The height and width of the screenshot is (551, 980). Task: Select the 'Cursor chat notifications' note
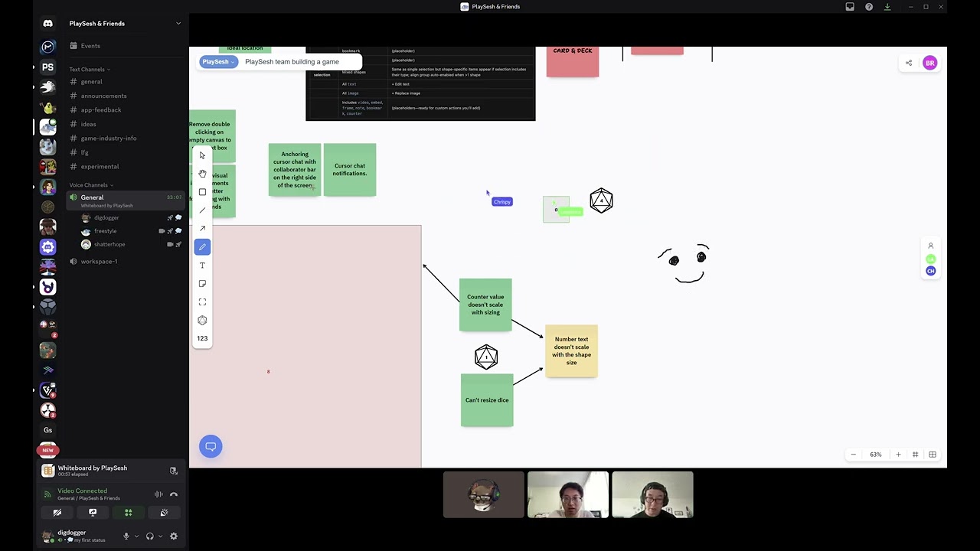(350, 170)
